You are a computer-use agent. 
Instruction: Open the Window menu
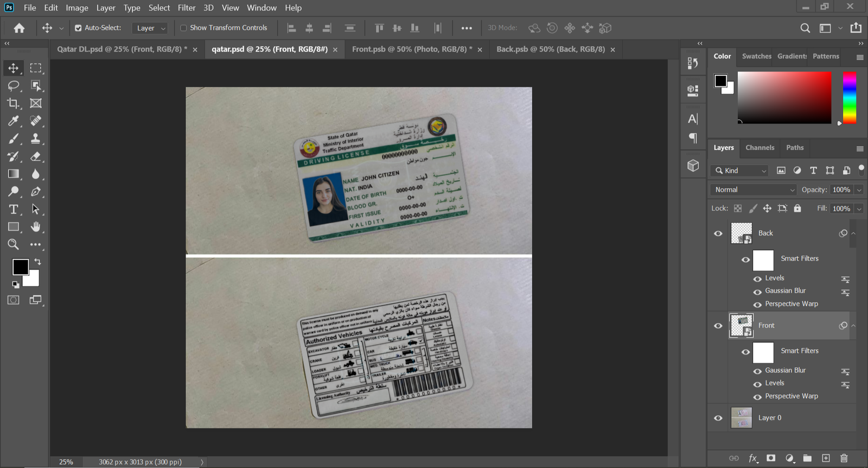pyautogui.click(x=261, y=8)
